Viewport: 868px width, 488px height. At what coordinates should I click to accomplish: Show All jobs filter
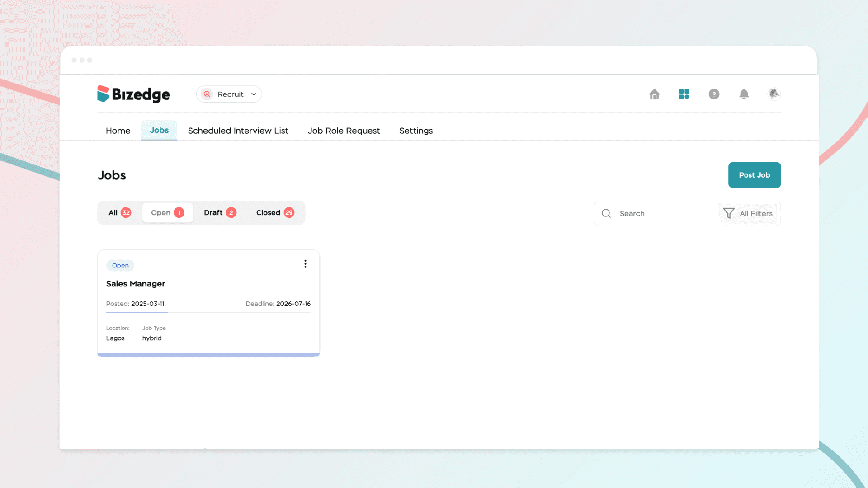120,213
